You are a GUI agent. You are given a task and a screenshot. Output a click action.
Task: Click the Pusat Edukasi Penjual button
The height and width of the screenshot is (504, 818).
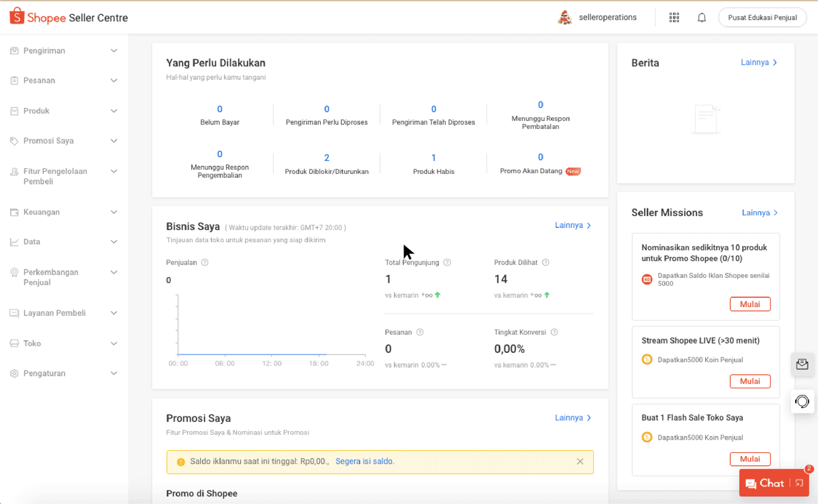pyautogui.click(x=762, y=17)
